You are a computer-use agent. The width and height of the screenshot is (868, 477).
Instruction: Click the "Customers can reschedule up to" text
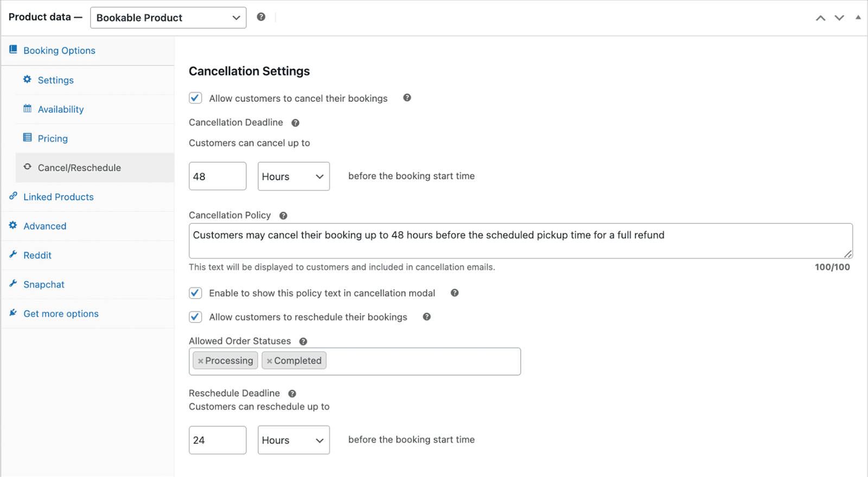[x=259, y=407]
